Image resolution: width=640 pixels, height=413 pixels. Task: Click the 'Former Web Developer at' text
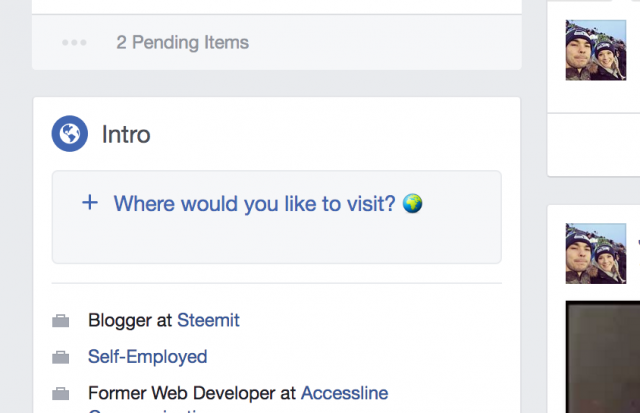tap(192, 393)
